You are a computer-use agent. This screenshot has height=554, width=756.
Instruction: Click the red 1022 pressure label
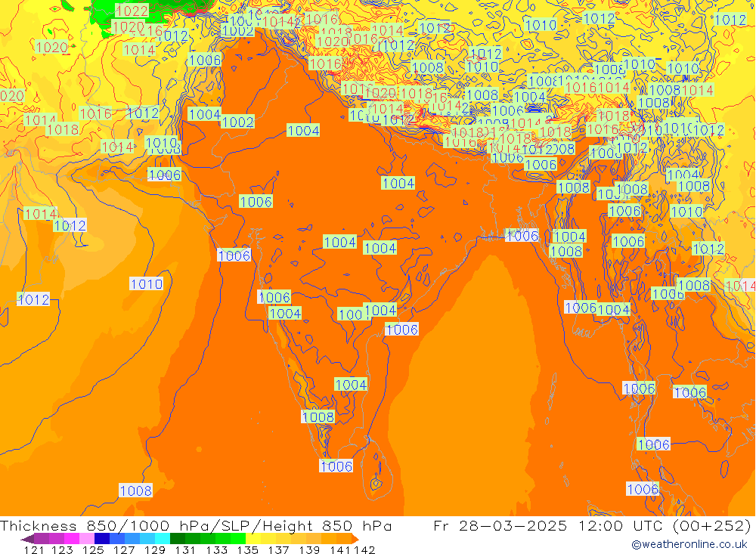coord(132,11)
